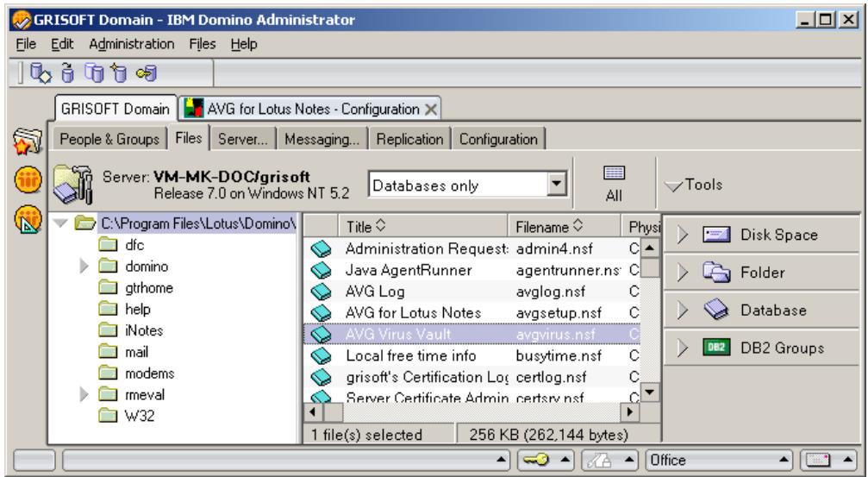Image resolution: width=868 pixels, height=477 pixels.
Task: Close the AVG for Lotus Notes tab
Action: [431, 110]
